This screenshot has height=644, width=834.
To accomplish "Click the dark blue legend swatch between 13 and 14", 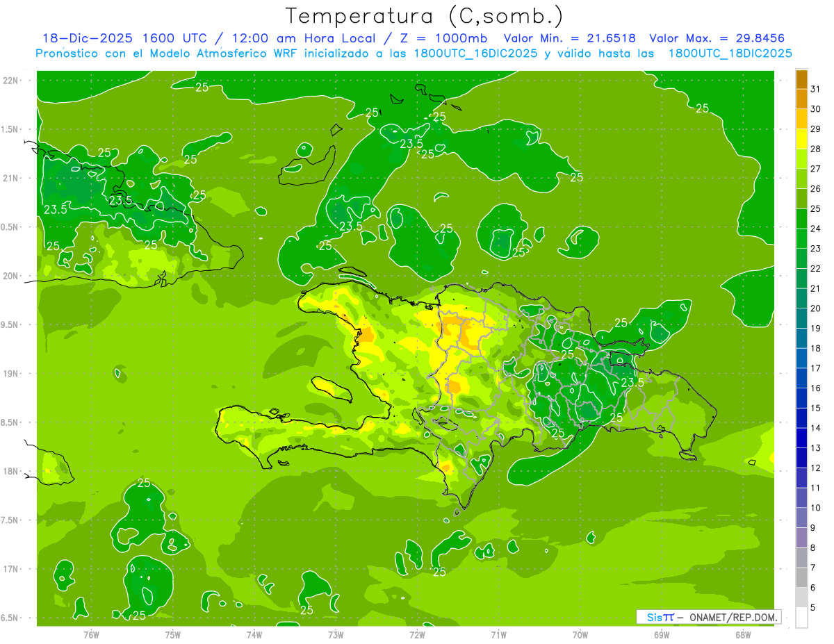I will (801, 438).
